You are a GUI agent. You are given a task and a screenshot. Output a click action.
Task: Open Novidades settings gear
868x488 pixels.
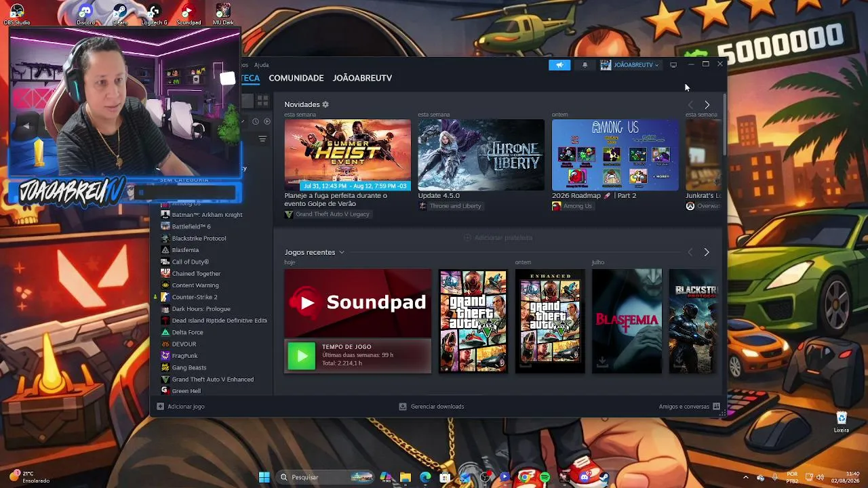coord(325,104)
